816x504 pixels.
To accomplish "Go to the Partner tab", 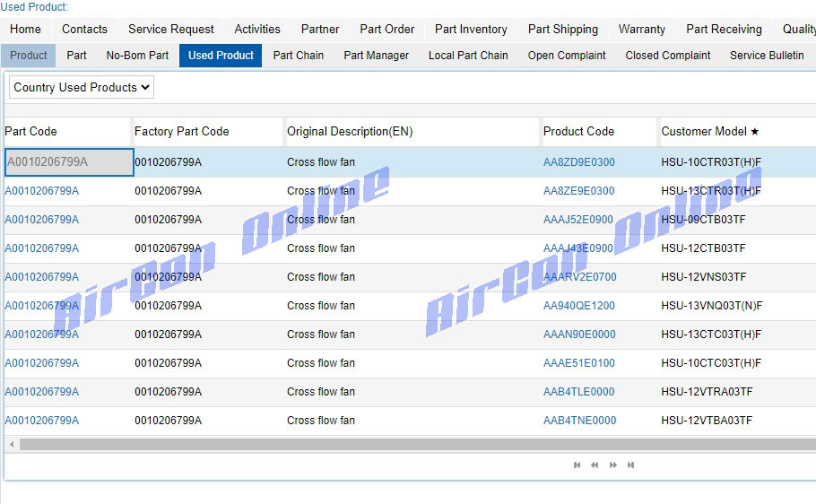I will [320, 30].
